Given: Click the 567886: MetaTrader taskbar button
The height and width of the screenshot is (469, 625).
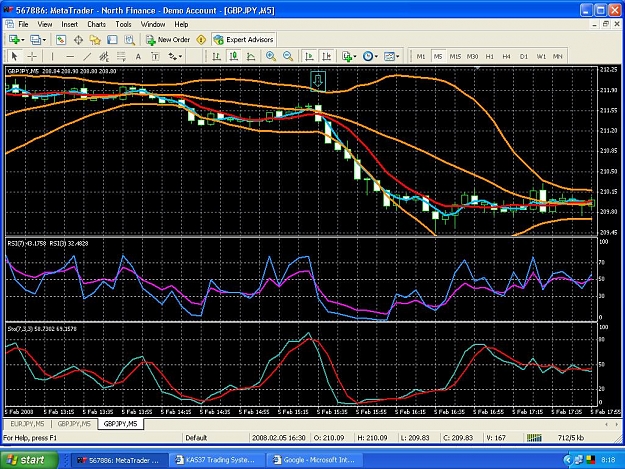Looking at the screenshot, I should (118, 460).
